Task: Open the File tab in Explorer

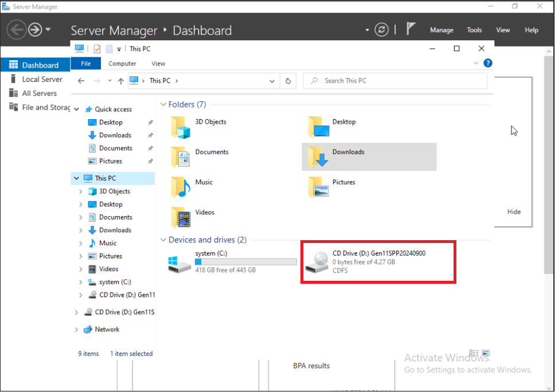Action: [86, 64]
